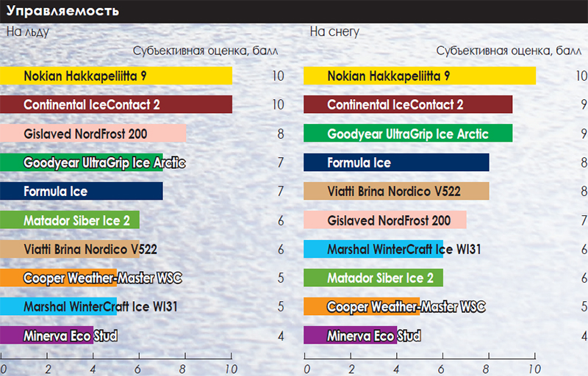Click "Субъективная оценка, балл" label above ice chart
This screenshot has height=376, width=588.
click(205, 51)
